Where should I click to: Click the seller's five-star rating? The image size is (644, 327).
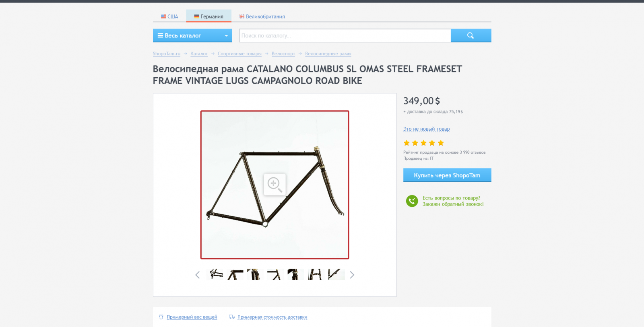[x=423, y=143]
